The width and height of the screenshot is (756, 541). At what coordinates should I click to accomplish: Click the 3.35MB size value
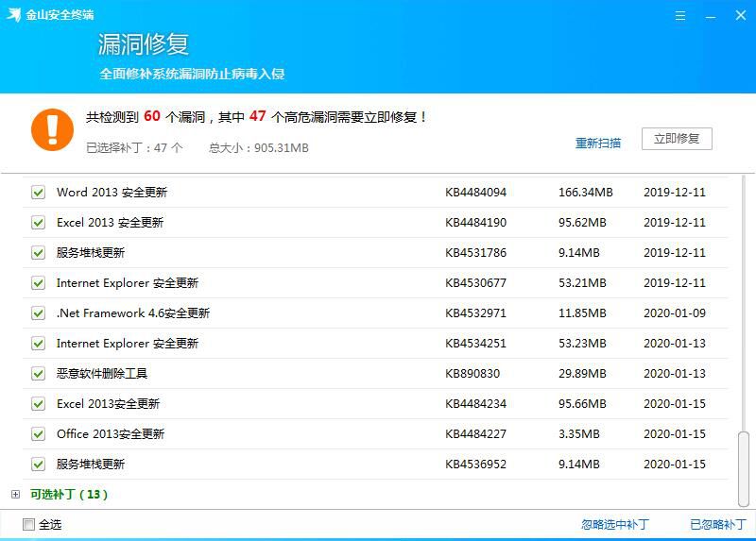tap(578, 434)
